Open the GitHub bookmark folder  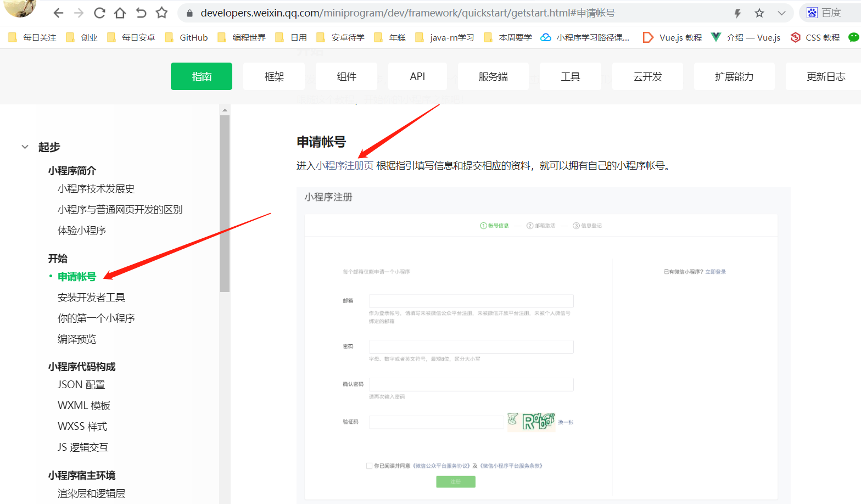tap(186, 37)
